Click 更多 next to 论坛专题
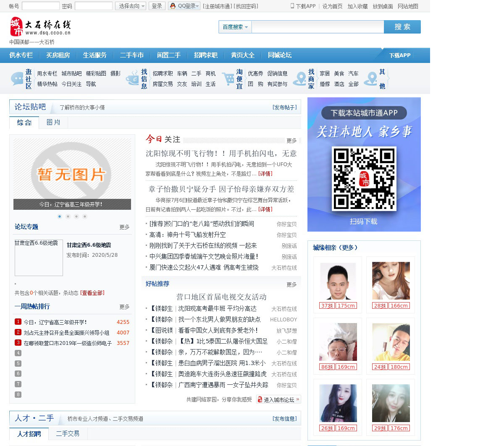 click(x=124, y=227)
